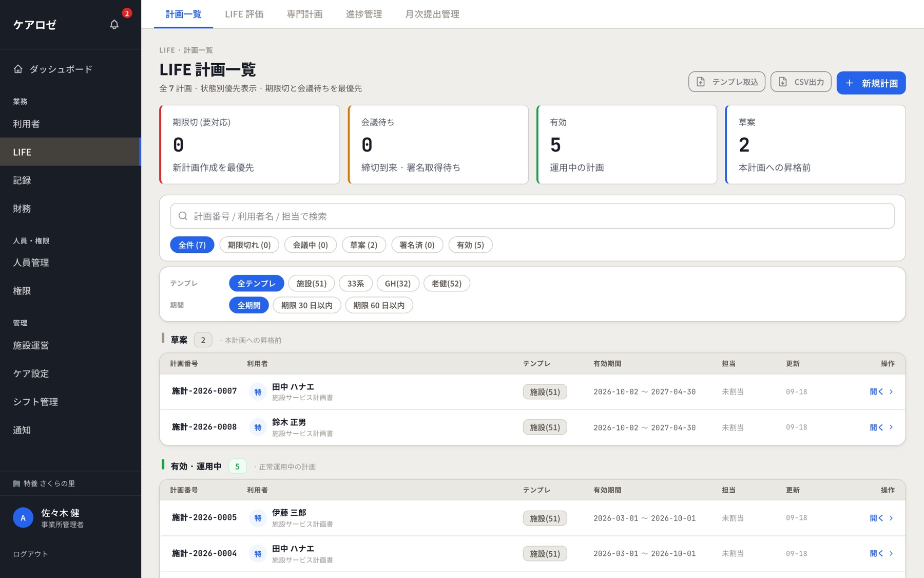
Task: Click the facility building icon by 特養 さくらの里
Action: coord(16,483)
